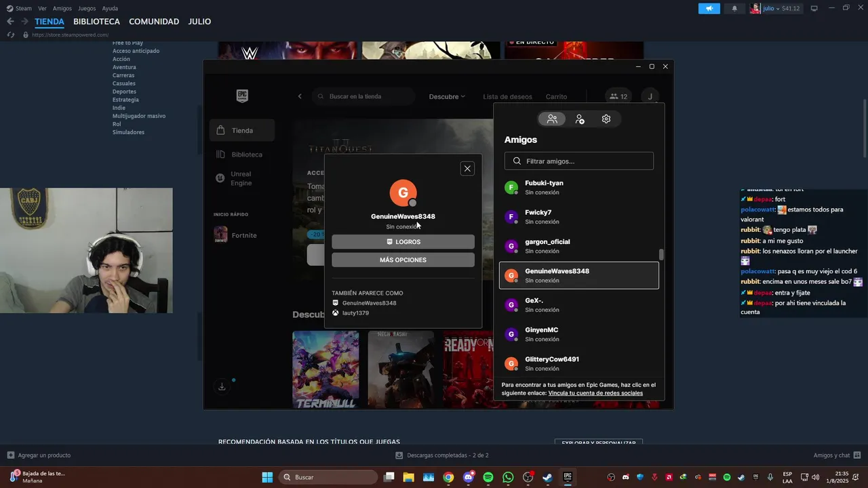868x488 pixels.
Task: Open Lista de deseos
Action: 507,96
